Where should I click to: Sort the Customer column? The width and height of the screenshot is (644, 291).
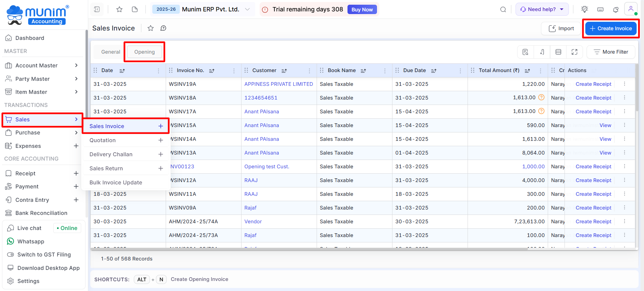284,70
